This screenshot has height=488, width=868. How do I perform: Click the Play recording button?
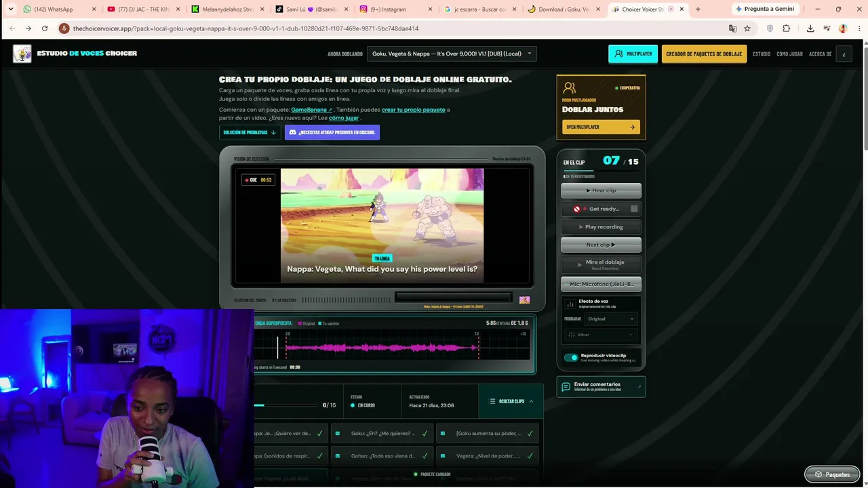click(x=601, y=227)
